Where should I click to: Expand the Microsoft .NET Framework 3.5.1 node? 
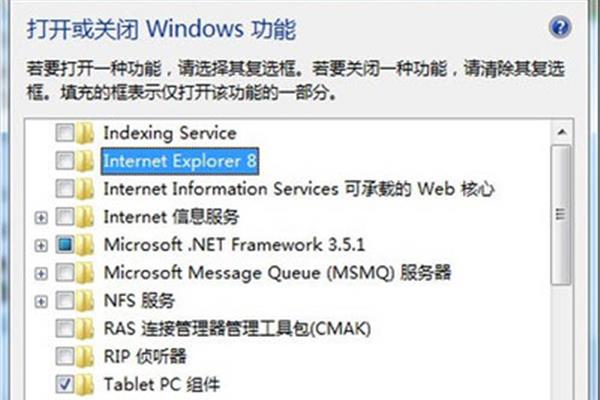pyautogui.click(x=41, y=246)
